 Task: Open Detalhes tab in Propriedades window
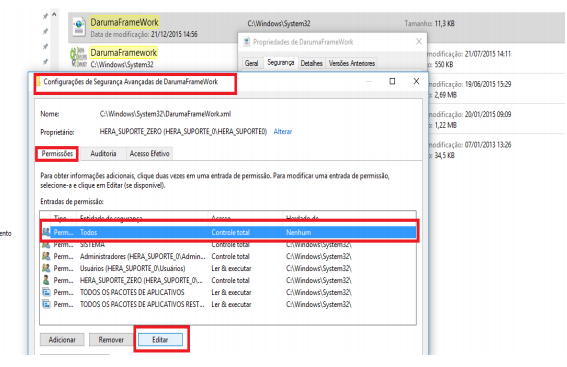coord(311,63)
